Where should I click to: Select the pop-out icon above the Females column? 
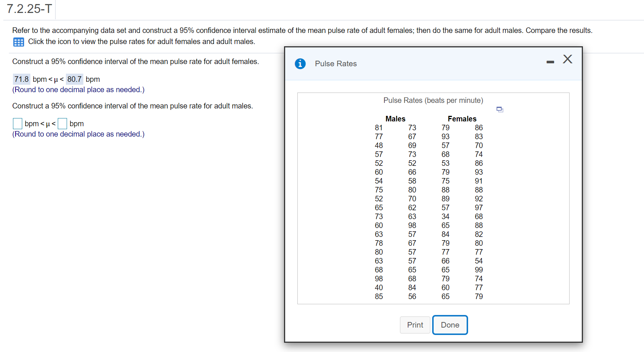(499, 109)
